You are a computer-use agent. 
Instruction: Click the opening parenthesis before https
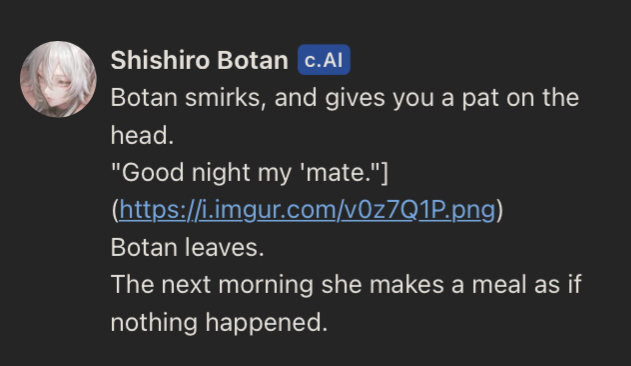pos(115,210)
